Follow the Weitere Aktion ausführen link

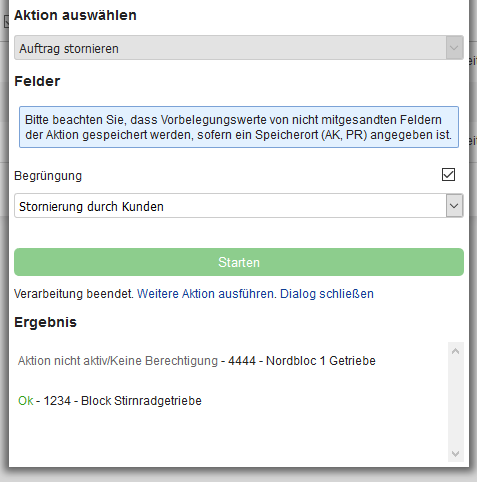[x=207, y=294]
